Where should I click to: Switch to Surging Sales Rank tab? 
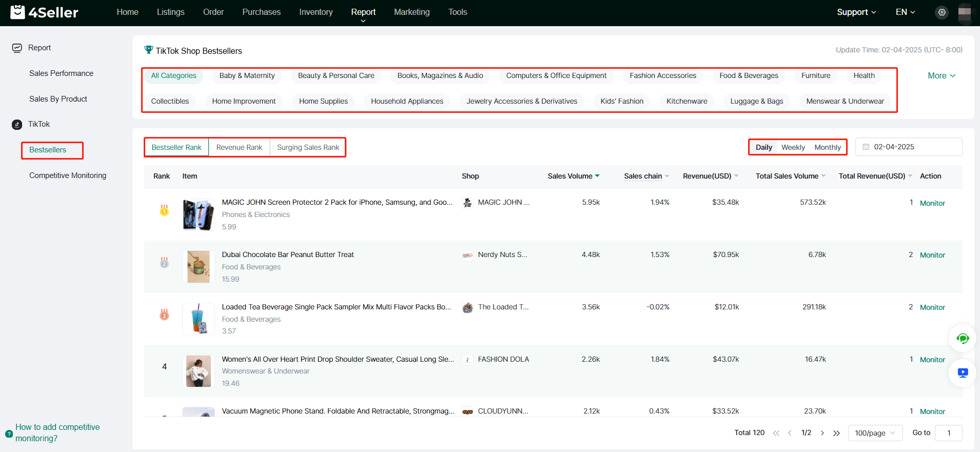click(x=308, y=147)
